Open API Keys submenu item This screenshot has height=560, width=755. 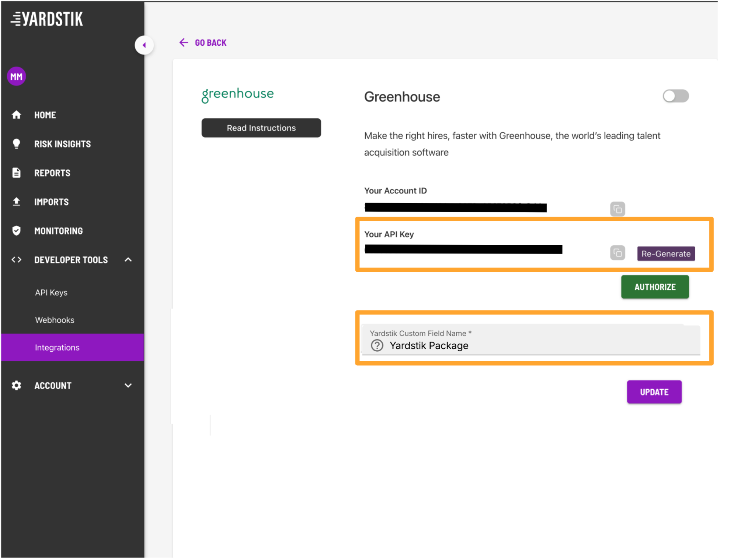51,292
